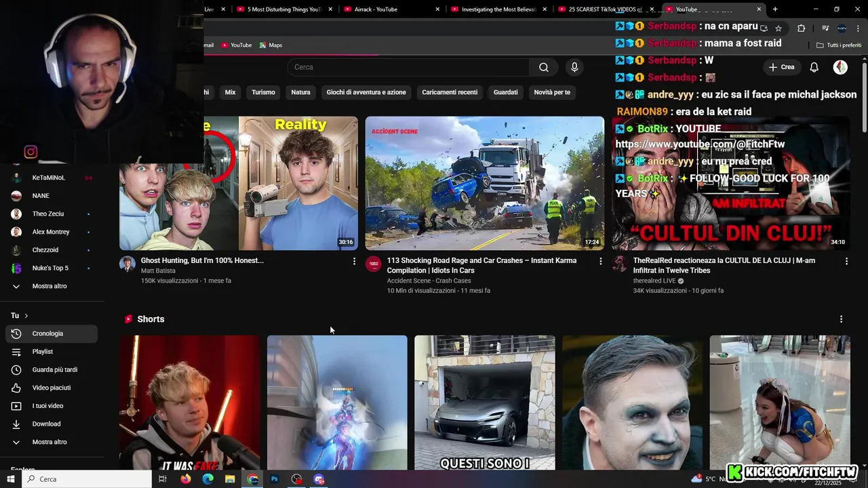Open the Chrome three-dot menu
Viewport: 868px width, 488px height.
(858, 28)
